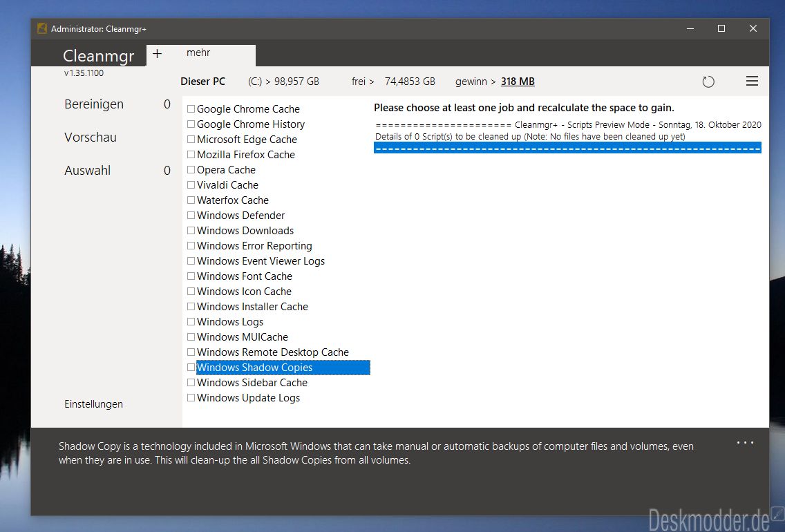Click Auswahl in the sidebar
Screen dimensions: 785x532
tap(88, 170)
